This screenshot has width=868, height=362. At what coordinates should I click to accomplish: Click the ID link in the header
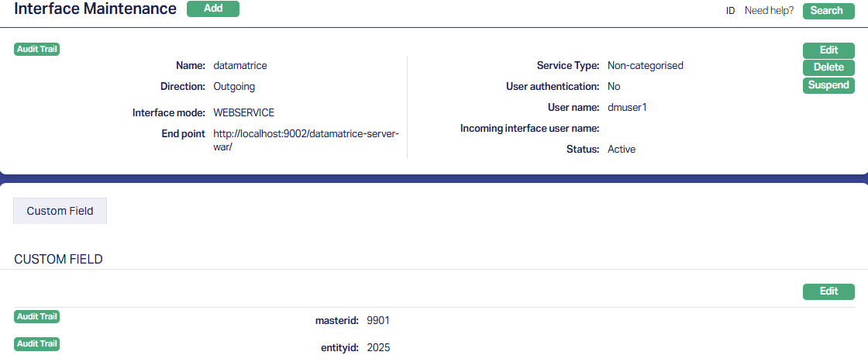pos(730,11)
